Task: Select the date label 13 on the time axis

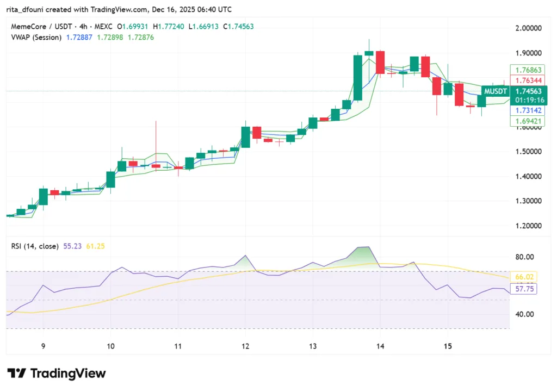Action: [x=312, y=346]
